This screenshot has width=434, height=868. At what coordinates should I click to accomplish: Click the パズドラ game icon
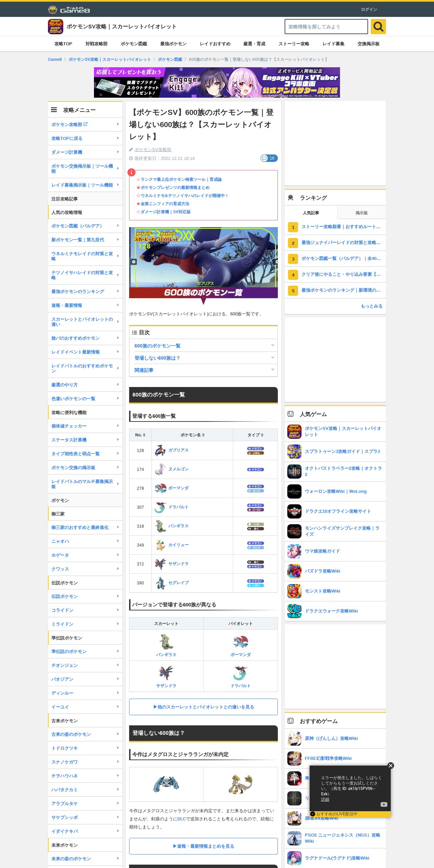point(294,571)
